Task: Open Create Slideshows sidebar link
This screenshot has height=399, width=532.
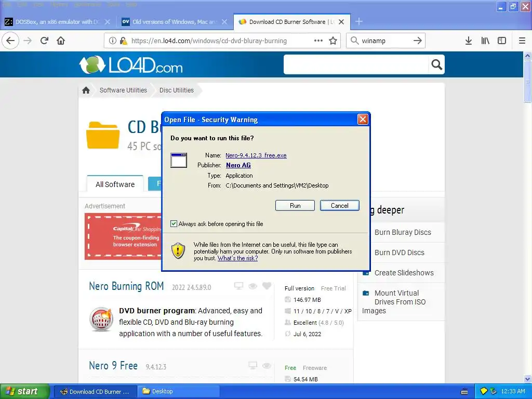Action: 404,273
